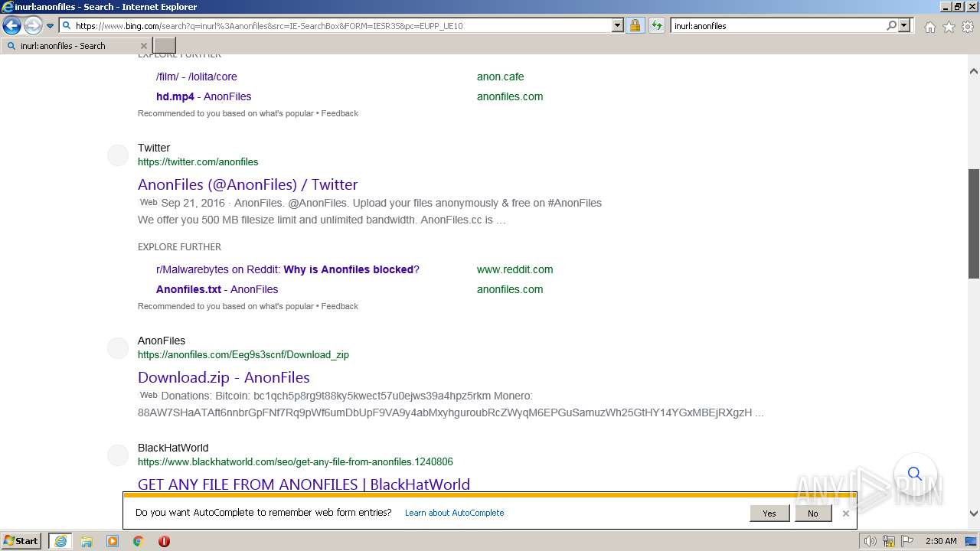Click the Internet Explorer title bar logo
Screen dimensions: 980x551
8,7
